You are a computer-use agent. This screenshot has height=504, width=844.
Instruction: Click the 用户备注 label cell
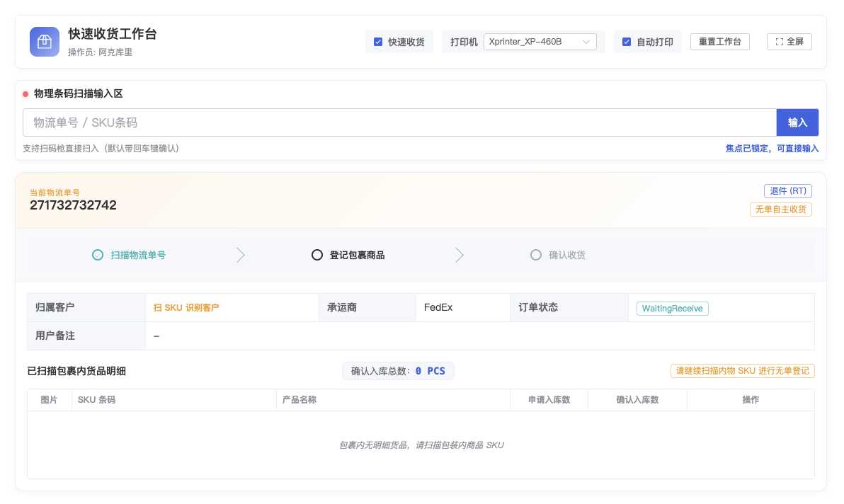click(86, 336)
